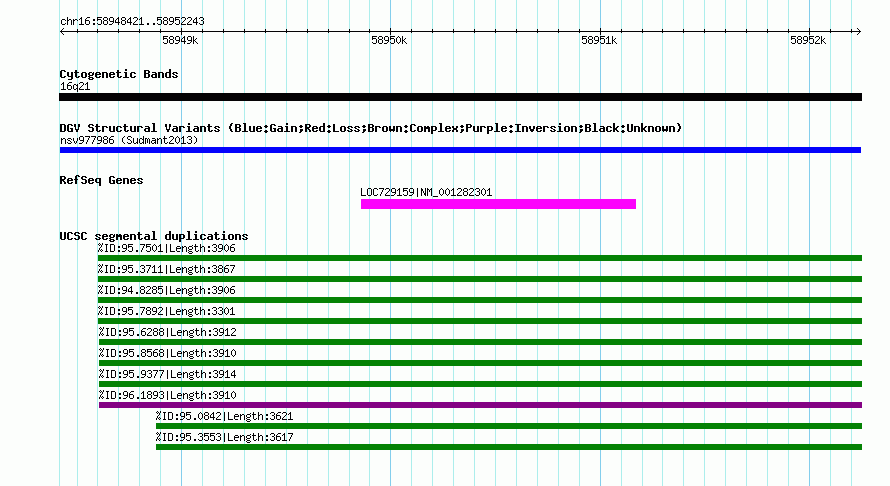Click the green bar under %ID:95.7892

(480, 321)
